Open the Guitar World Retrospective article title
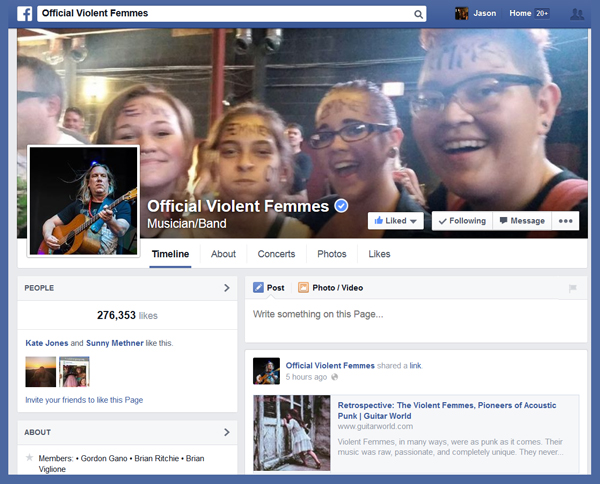This screenshot has height=484, width=600. (x=447, y=411)
